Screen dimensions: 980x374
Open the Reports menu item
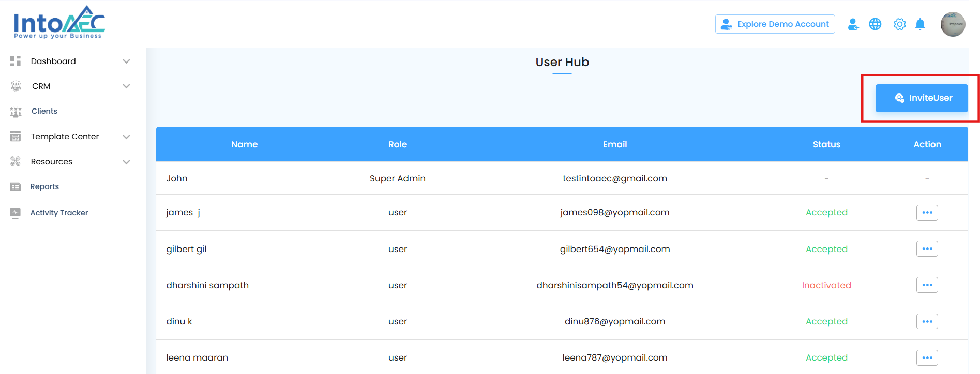pyautogui.click(x=44, y=186)
